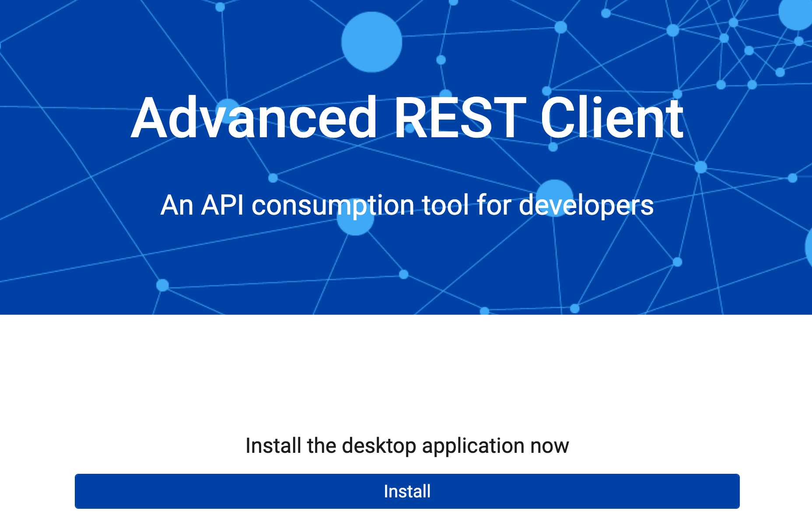This screenshot has height=528, width=812.
Task: Click the small node below the subtitle's center
Action: click(x=403, y=274)
